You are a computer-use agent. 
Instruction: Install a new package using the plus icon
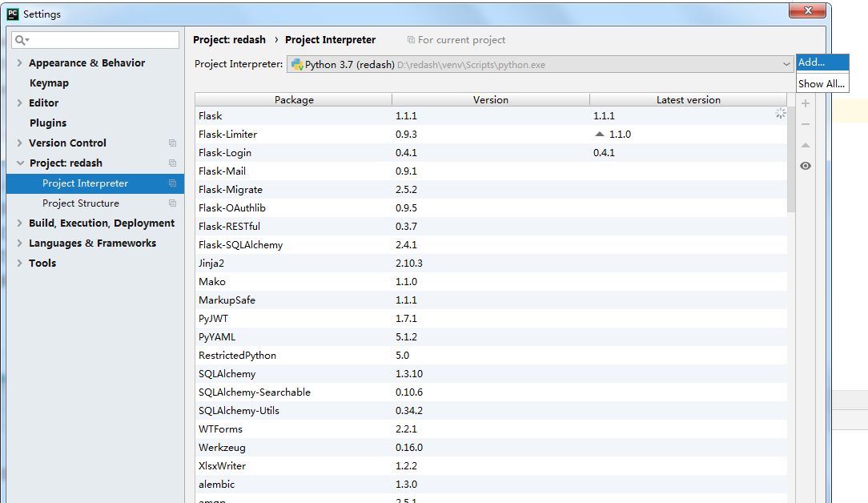(806, 103)
